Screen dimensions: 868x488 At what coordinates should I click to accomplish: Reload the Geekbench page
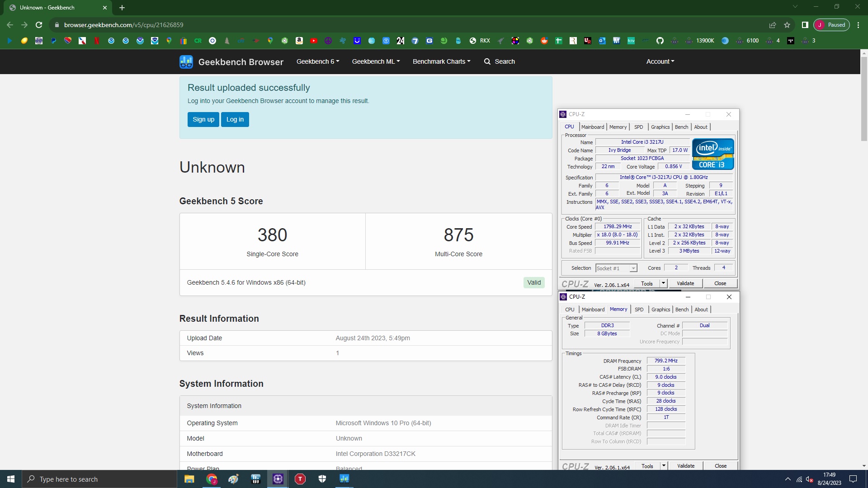point(39,25)
